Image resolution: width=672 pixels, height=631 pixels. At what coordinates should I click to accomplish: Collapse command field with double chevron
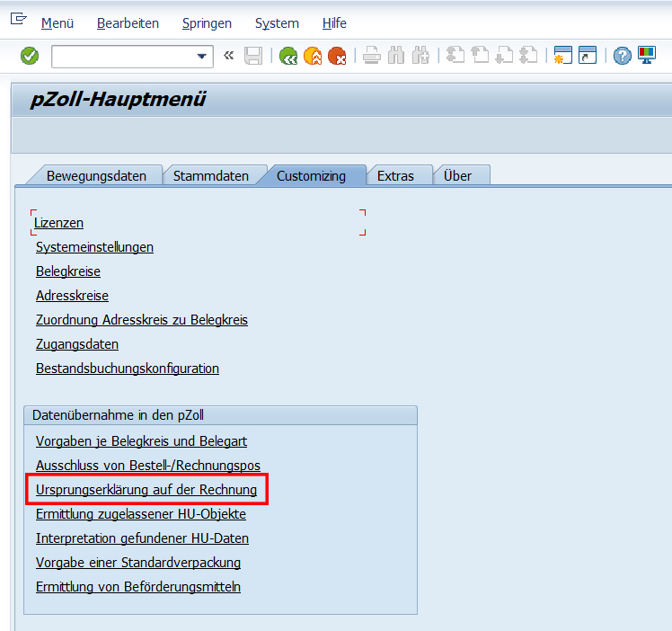[228, 56]
